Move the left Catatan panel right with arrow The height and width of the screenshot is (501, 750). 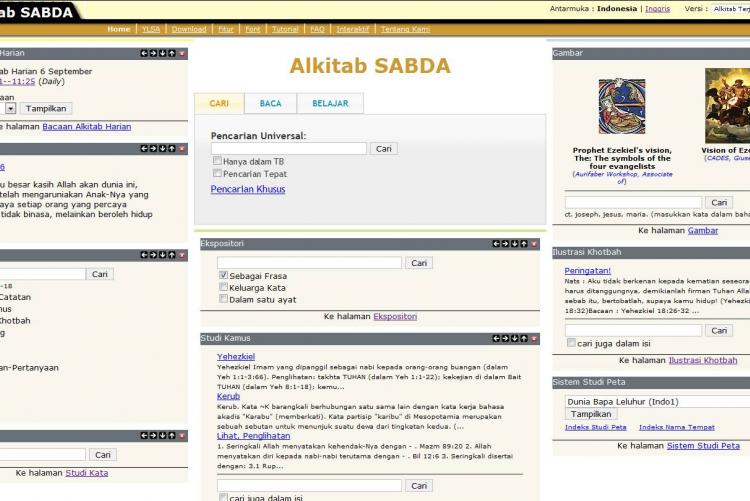coord(153,255)
